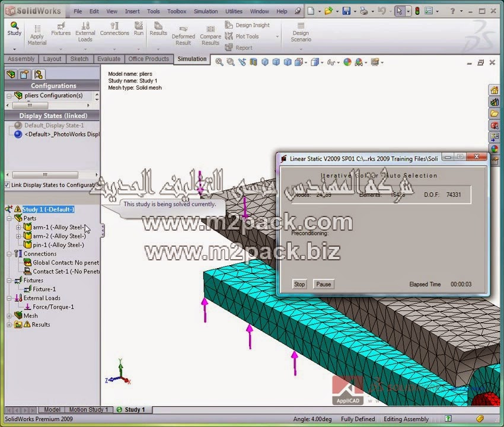Click the SolidWorks Resources home icon
This screenshot has height=427, width=504.
pos(494,90)
